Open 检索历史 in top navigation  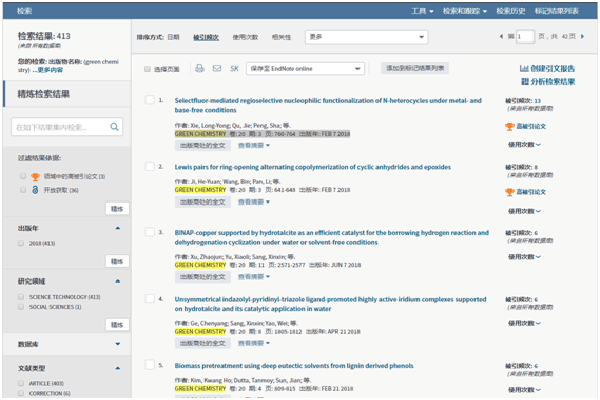pyautogui.click(x=510, y=10)
